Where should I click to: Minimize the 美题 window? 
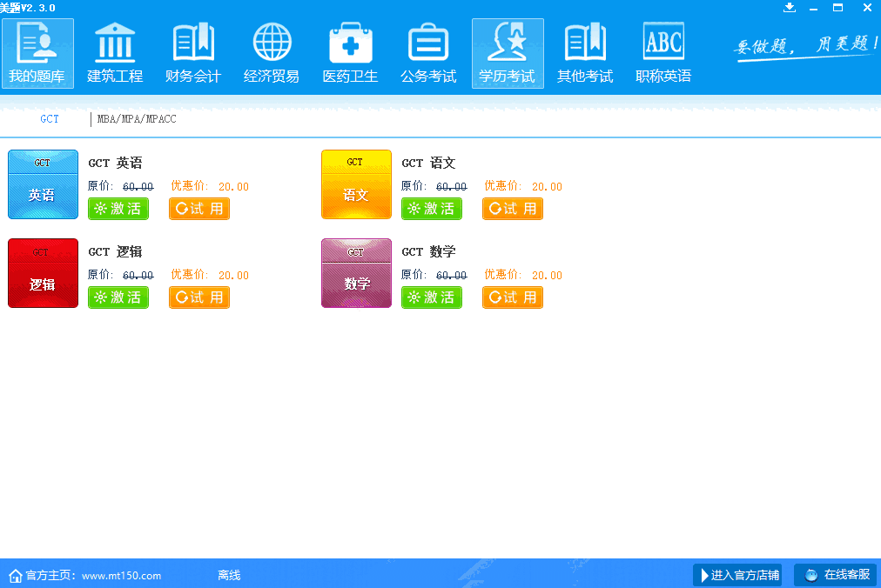(814, 8)
